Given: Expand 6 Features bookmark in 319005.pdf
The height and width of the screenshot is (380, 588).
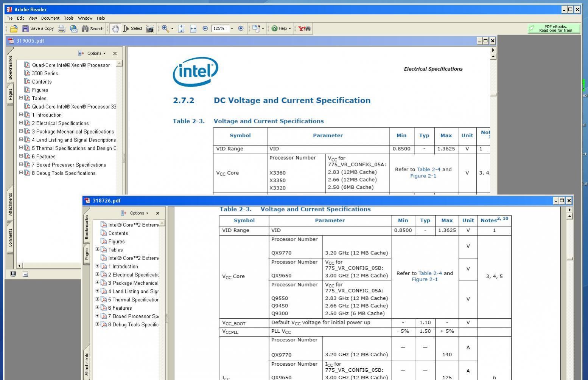Looking at the screenshot, I should click(x=21, y=156).
